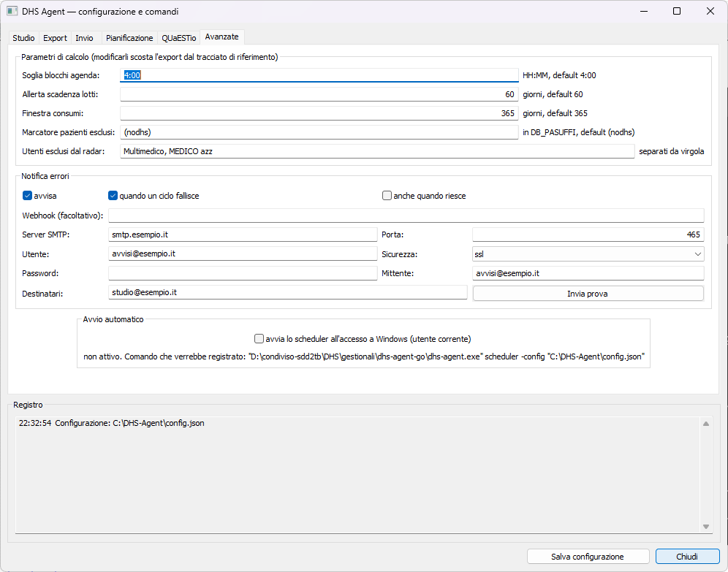Select the Avanzate tab
Screen dimensions: 728x572
pos(222,37)
